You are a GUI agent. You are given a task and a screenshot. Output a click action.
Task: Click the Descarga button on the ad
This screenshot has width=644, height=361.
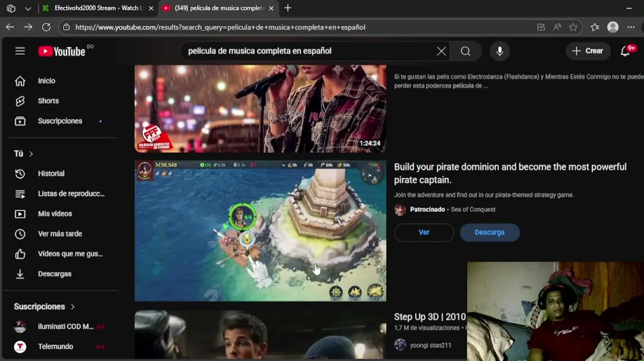pos(490,232)
